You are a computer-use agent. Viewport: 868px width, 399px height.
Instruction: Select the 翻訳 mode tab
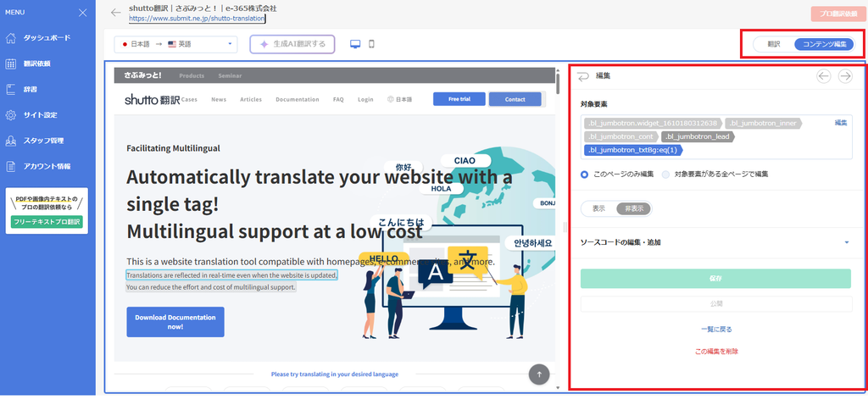click(x=774, y=44)
